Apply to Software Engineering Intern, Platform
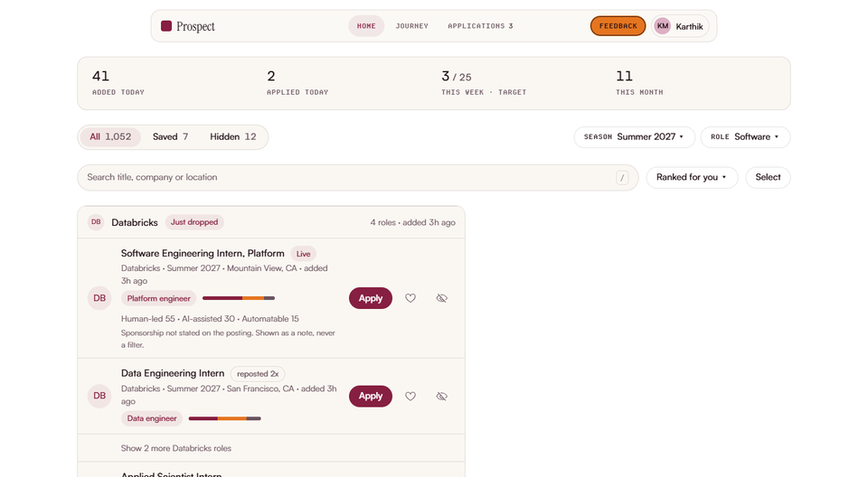Image resolution: width=868 pixels, height=477 pixels. pos(371,298)
